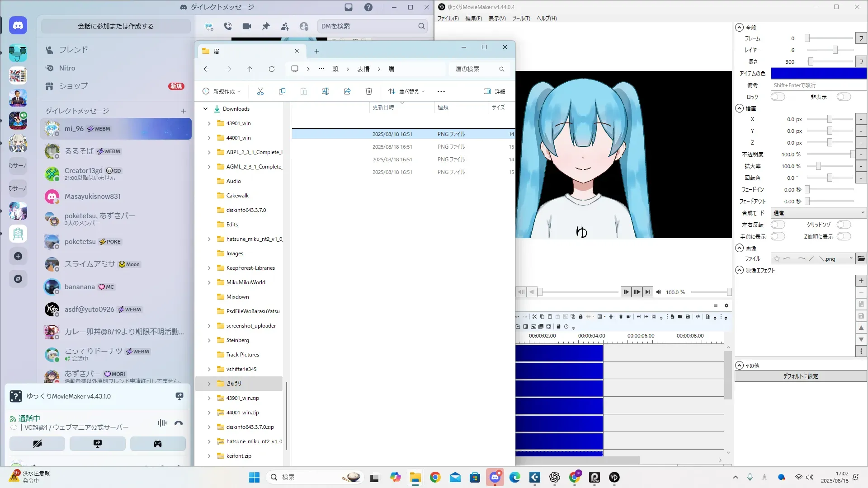The height and width of the screenshot is (488, 868).
Task: Click the trash delete icon in Explorer toolbar
Action: pyautogui.click(x=368, y=91)
